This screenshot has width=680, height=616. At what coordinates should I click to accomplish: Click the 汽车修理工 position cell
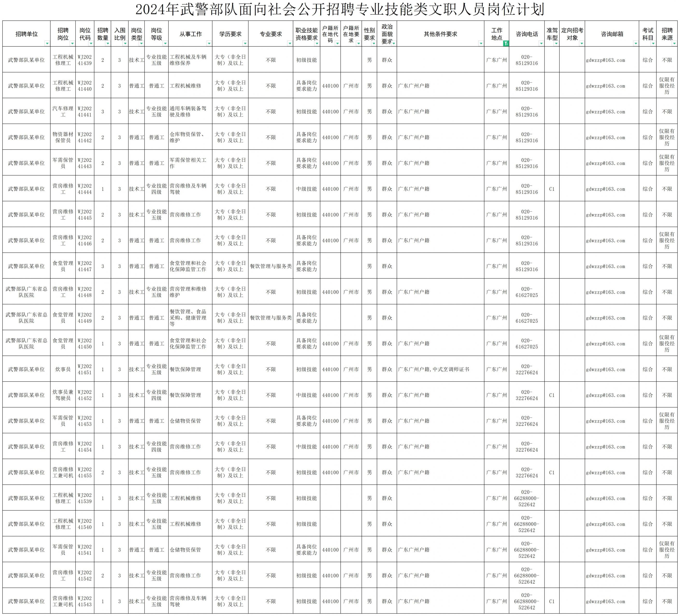63,112
